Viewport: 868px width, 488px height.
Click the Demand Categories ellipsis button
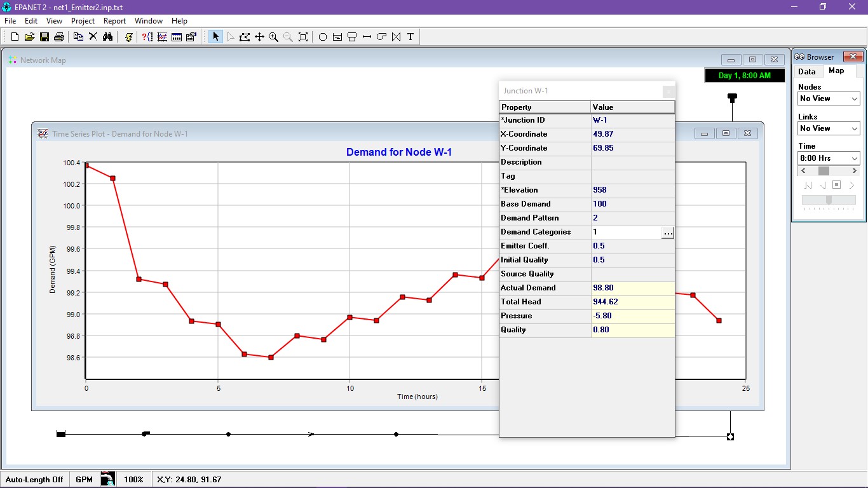click(x=668, y=233)
